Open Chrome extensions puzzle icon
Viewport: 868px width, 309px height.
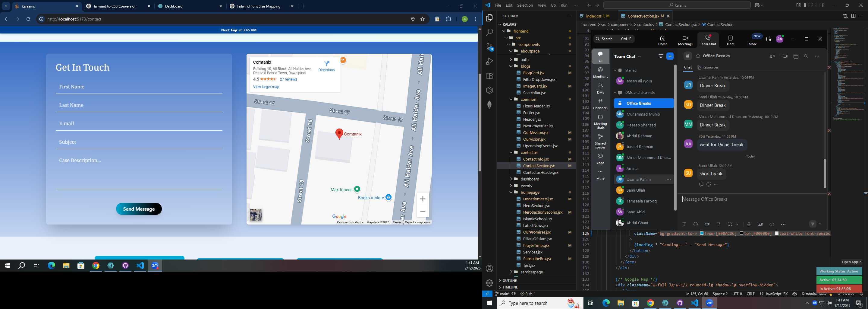click(448, 19)
